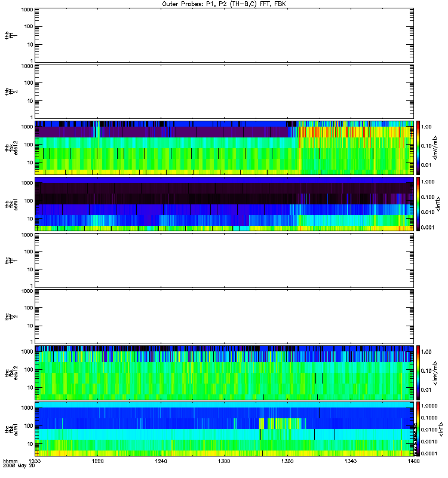Click the thc fbk scm1 spectrogram panel
The width and height of the screenshot is (448, 478).
[x=225, y=429]
